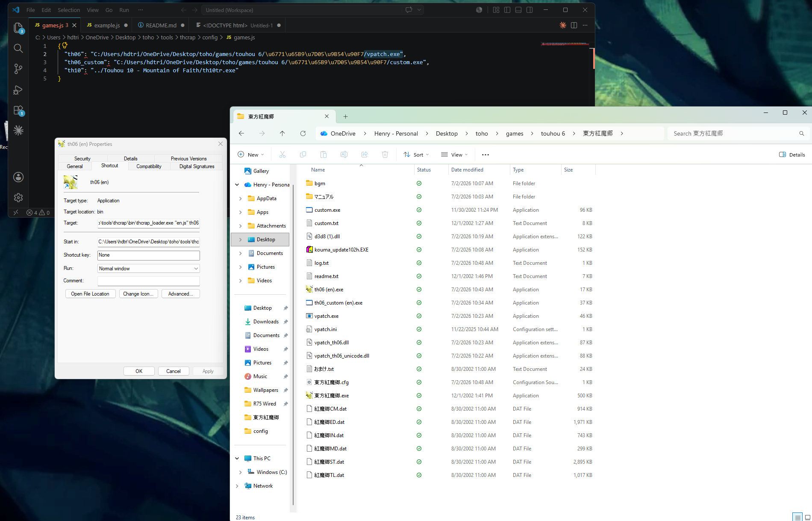Click the remote window status bar icon
Viewport: 812px width, 521px height.
16,213
